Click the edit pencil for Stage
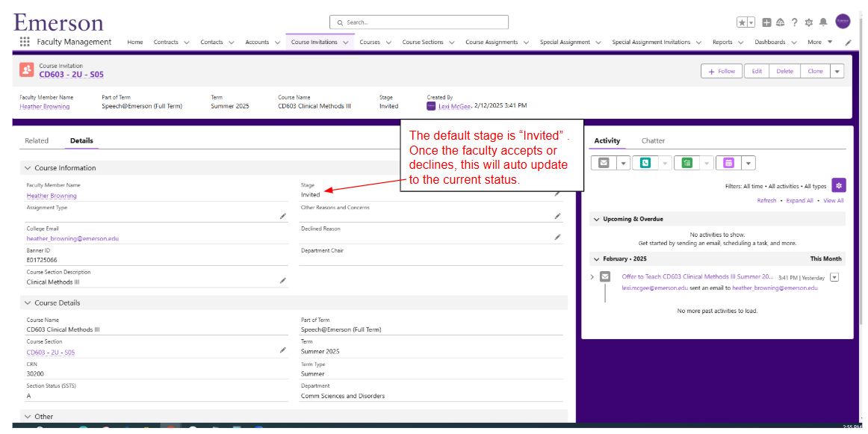868x434 pixels. [x=557, y=193]
